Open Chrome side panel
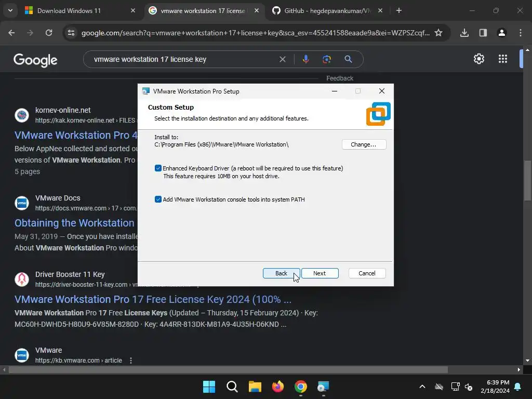This screenshot has height=399, width=532. click(x=483, y=33)
